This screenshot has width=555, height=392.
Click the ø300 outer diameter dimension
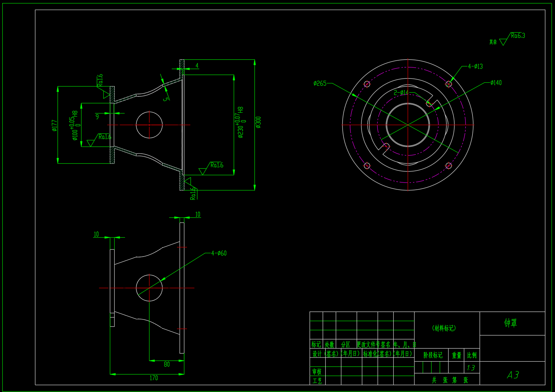(x=258, y=122)
